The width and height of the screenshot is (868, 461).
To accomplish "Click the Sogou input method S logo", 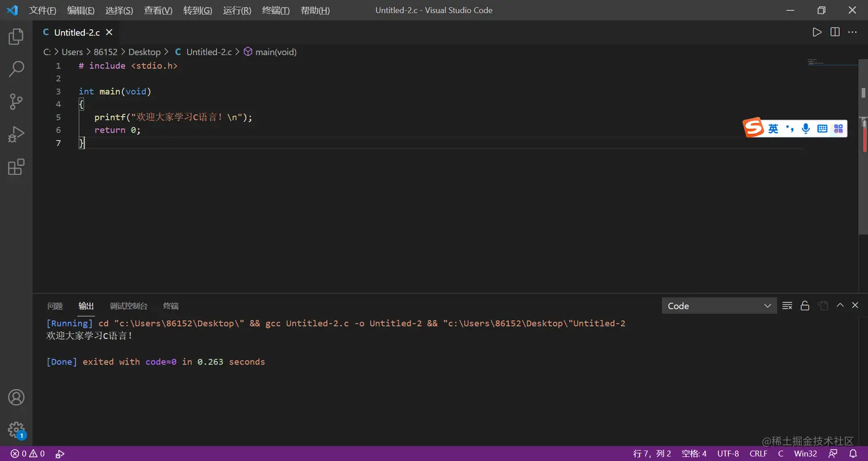I will click(754, 128).
